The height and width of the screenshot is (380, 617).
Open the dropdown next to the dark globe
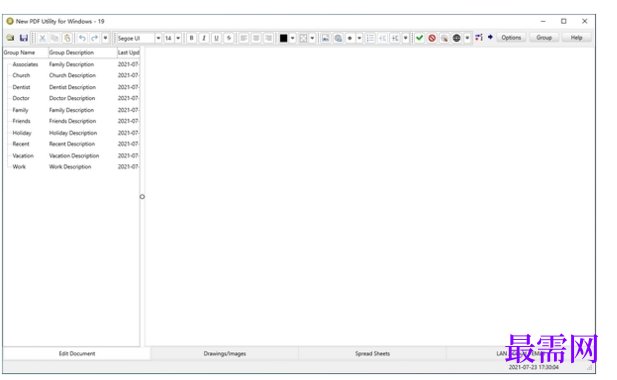click(467, 38)
